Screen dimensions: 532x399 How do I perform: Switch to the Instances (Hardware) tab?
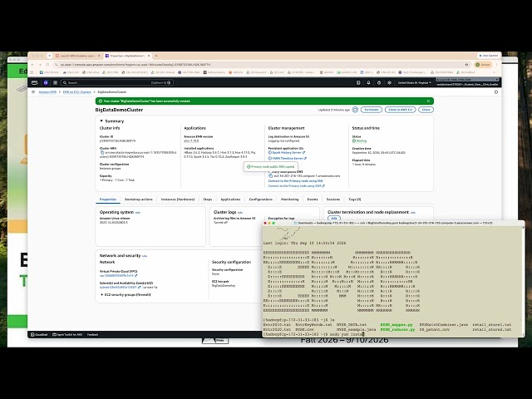pyautogui.click(x=178, y=199)
